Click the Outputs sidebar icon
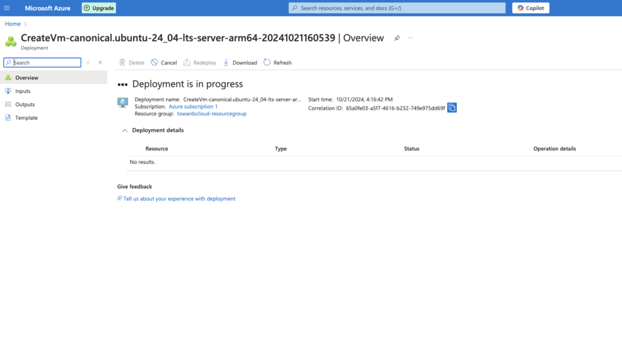Screen dimensions: 622x364 tap(8, 104)
